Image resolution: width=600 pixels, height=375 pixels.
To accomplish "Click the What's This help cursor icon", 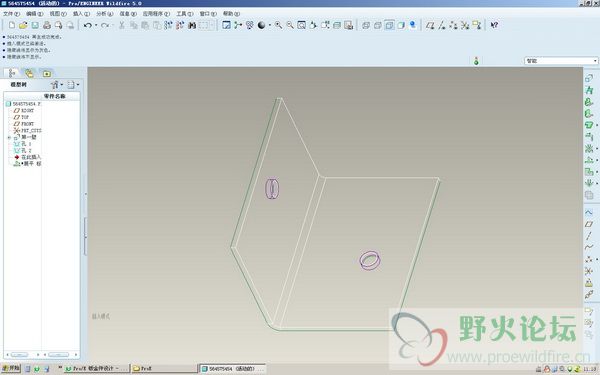I will point(494,25).
